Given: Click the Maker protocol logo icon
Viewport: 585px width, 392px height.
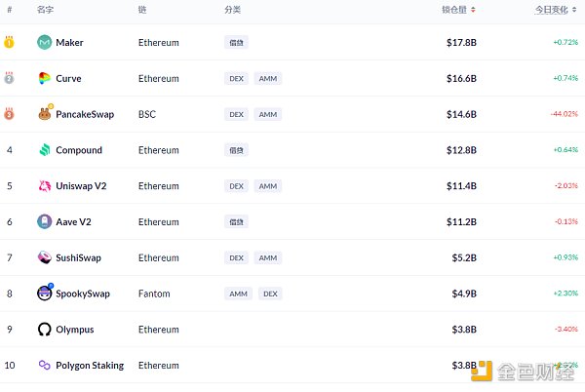Looking at the screenshot, I should point(45,43).
